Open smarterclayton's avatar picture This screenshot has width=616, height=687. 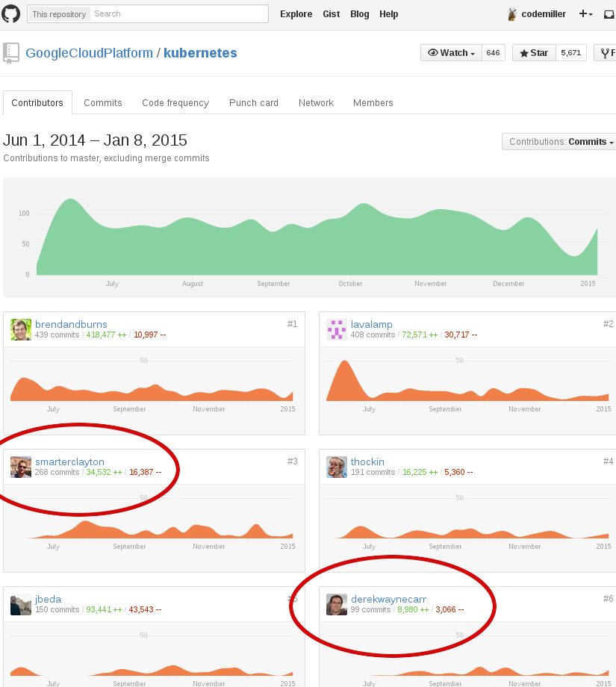[21, 467]
